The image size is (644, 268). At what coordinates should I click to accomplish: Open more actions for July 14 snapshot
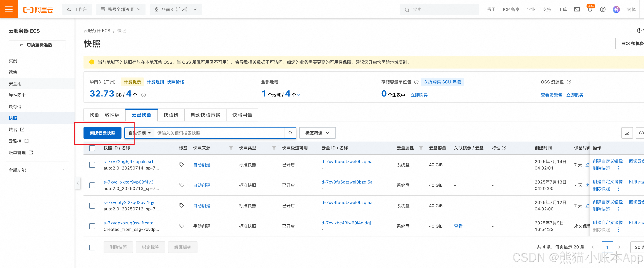point(618,168)
